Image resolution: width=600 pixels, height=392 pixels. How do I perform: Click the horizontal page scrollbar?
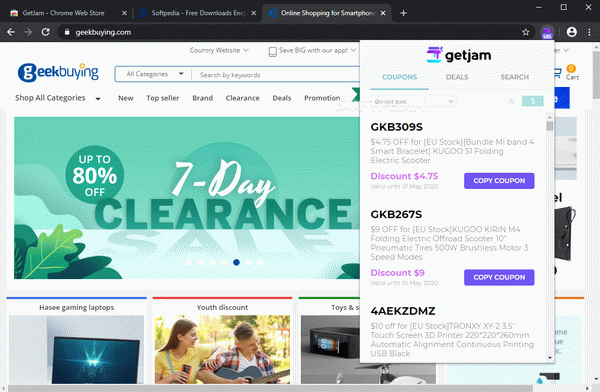click(x=270, y=389)
